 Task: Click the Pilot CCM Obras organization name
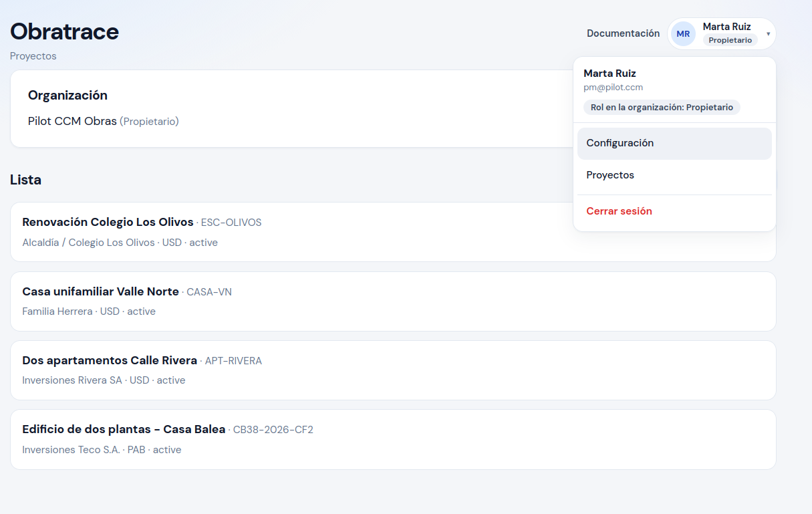click(72, 122)
